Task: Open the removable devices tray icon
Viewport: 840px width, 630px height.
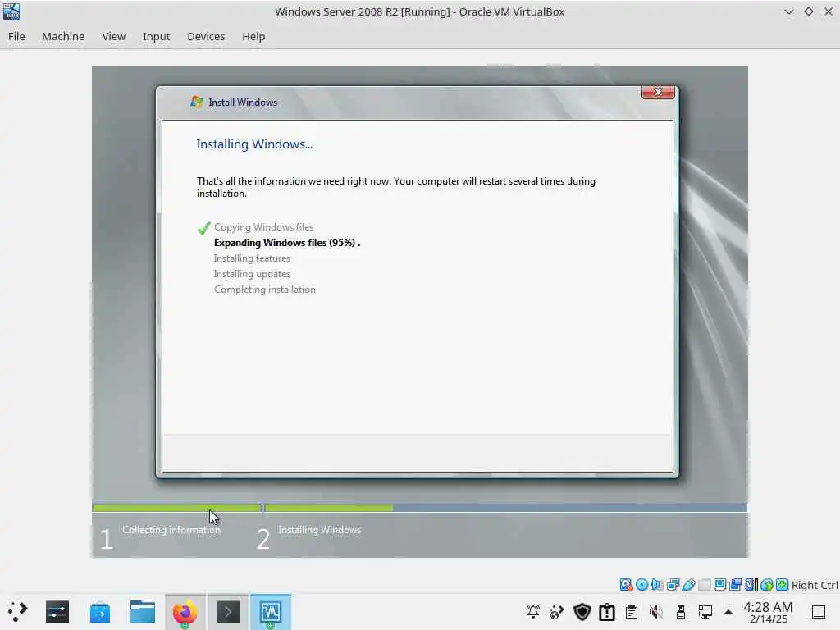Action: (681, 612)
